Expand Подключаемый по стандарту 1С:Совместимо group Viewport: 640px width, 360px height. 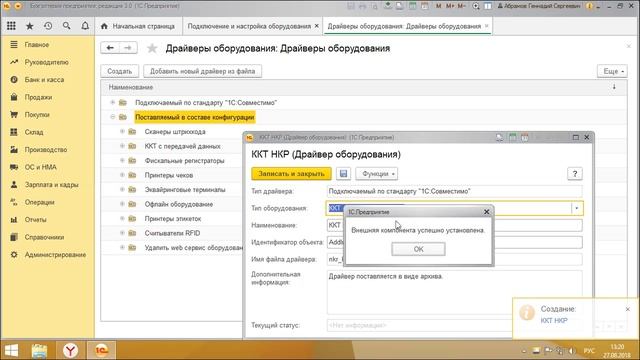point(113,102)
